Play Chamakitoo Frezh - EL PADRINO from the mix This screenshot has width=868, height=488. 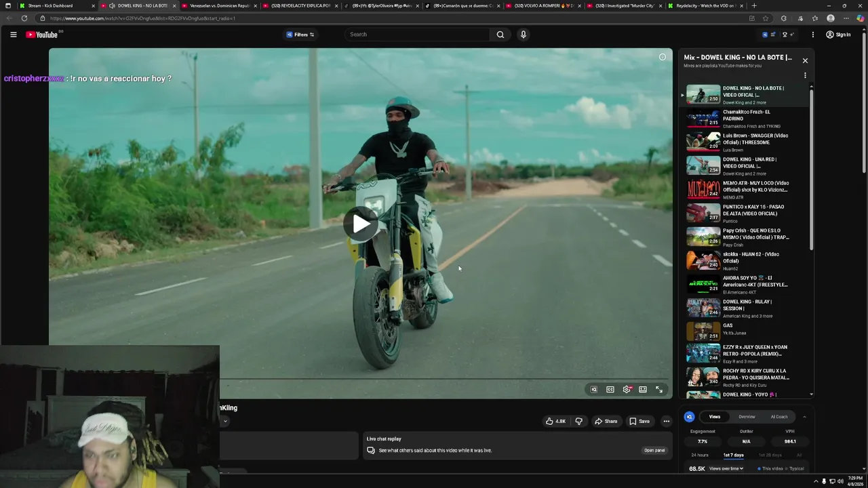(x=745, y=119)
